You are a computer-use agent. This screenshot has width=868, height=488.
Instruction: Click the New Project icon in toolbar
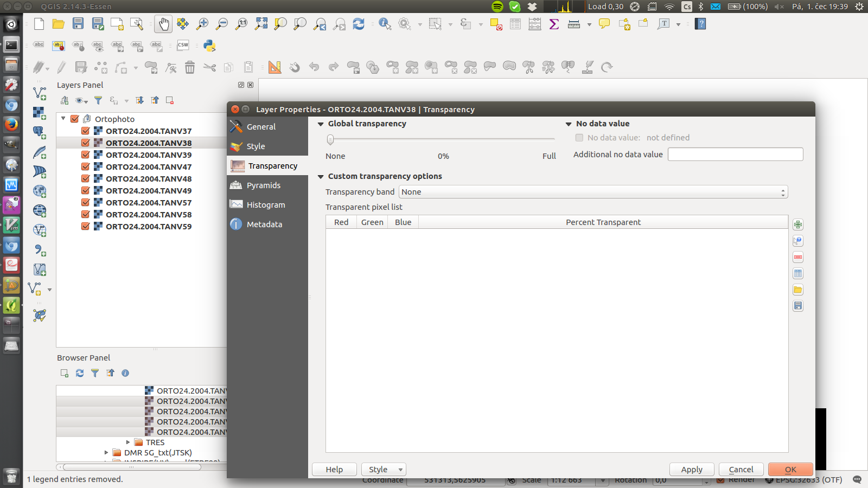click(x=39, y=24)
